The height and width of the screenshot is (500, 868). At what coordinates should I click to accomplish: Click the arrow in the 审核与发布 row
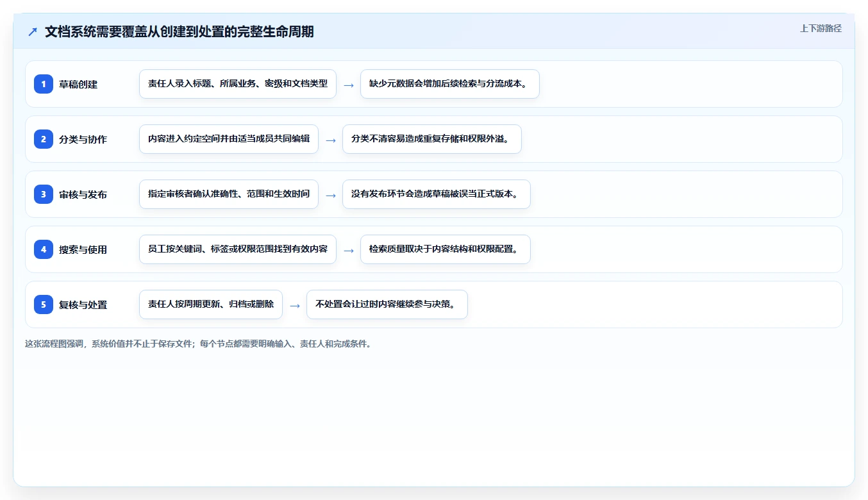tap(331, 195)
